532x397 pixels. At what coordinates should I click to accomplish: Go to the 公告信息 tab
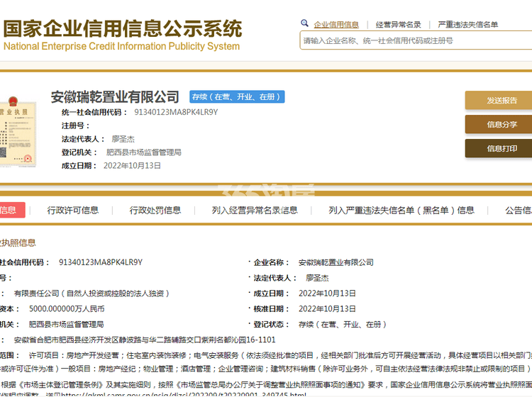tap(518, 211)
